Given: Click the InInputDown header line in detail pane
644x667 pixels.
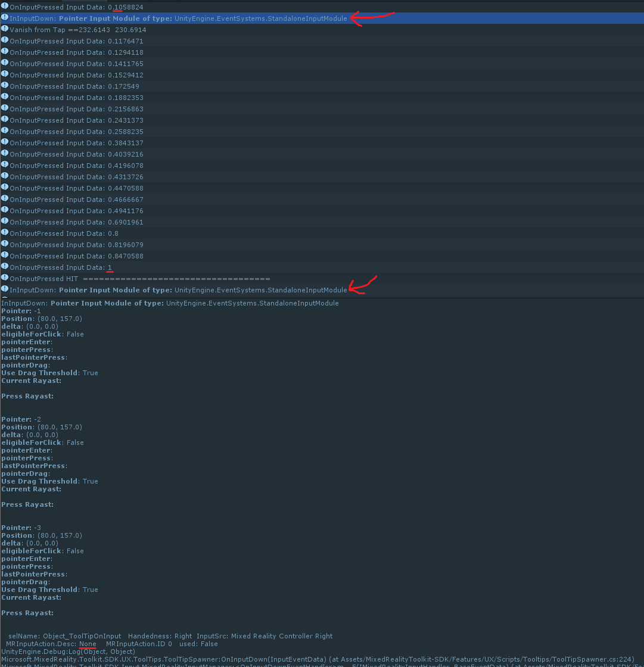Looking at the screenshot, I should coord(170,303).
